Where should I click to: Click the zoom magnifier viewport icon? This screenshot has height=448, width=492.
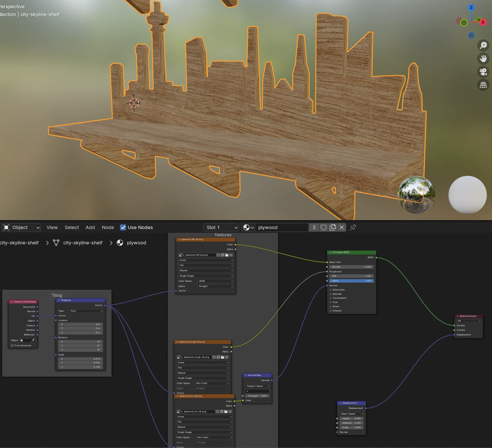point(483,46)
